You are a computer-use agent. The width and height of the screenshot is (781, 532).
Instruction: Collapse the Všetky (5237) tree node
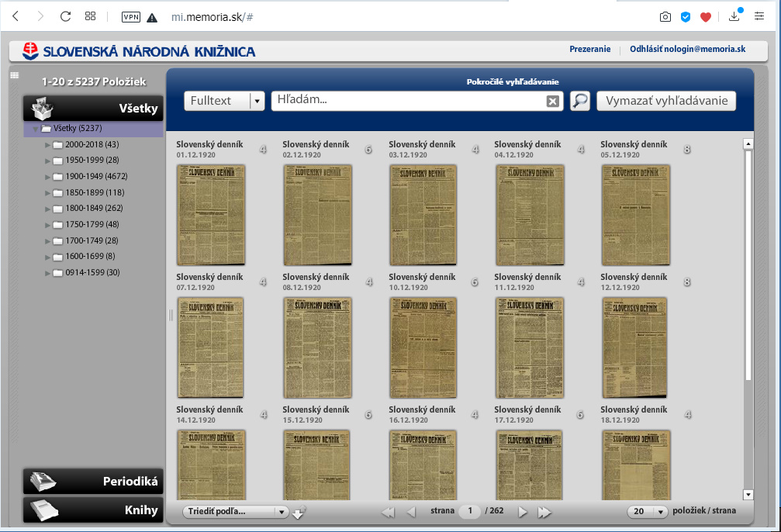(36, 129)
